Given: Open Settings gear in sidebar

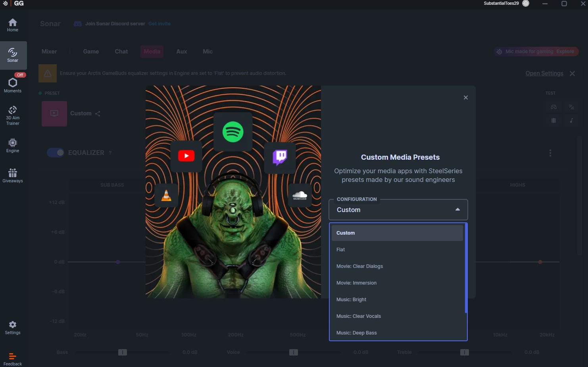Looking at the screenshot, I should 13,328.
